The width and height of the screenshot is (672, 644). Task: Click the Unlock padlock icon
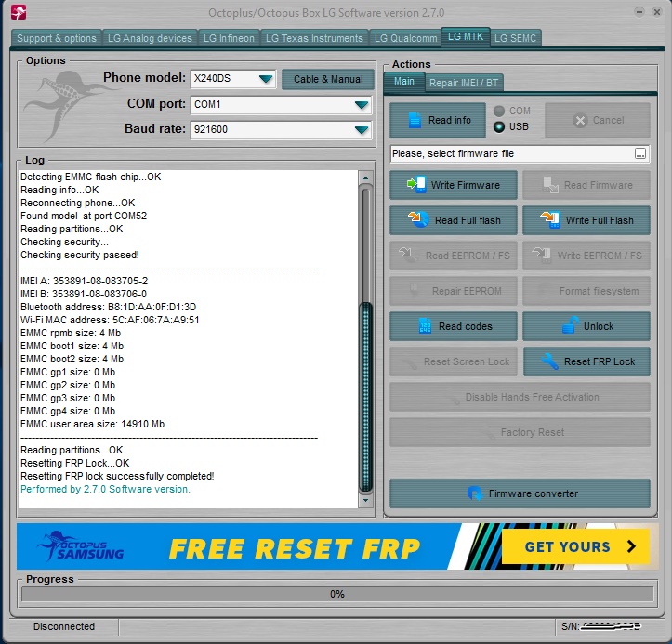(x=571, y=325)
